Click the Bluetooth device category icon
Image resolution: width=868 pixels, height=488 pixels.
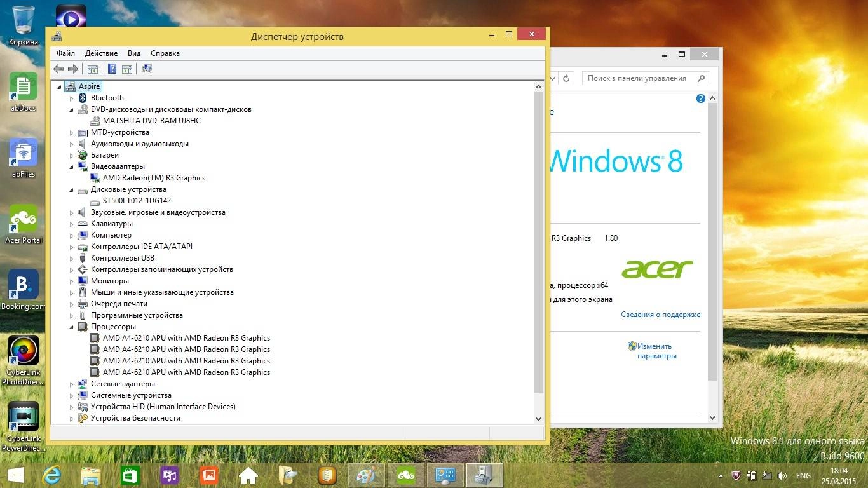82,98
